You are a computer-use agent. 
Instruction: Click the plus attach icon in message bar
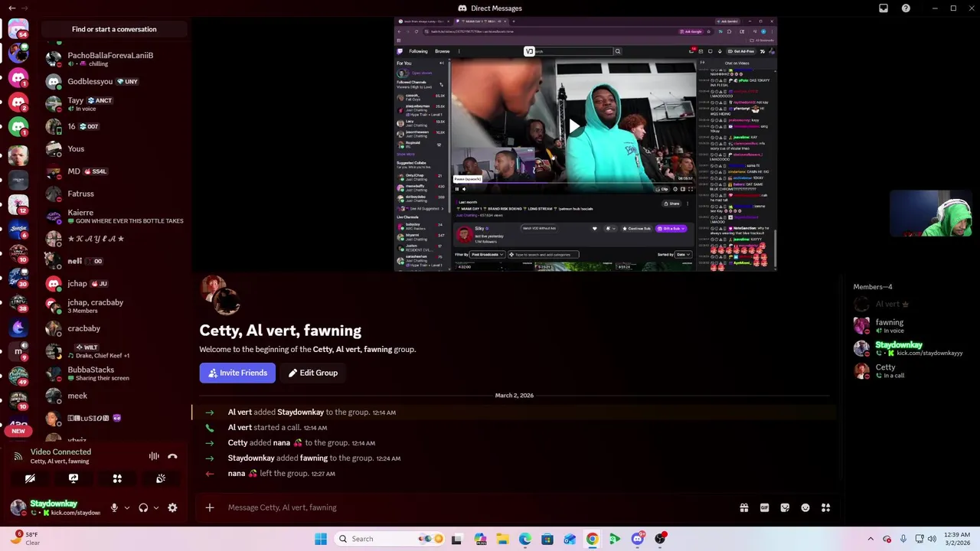pyautogui.click(x=210, y=507)
